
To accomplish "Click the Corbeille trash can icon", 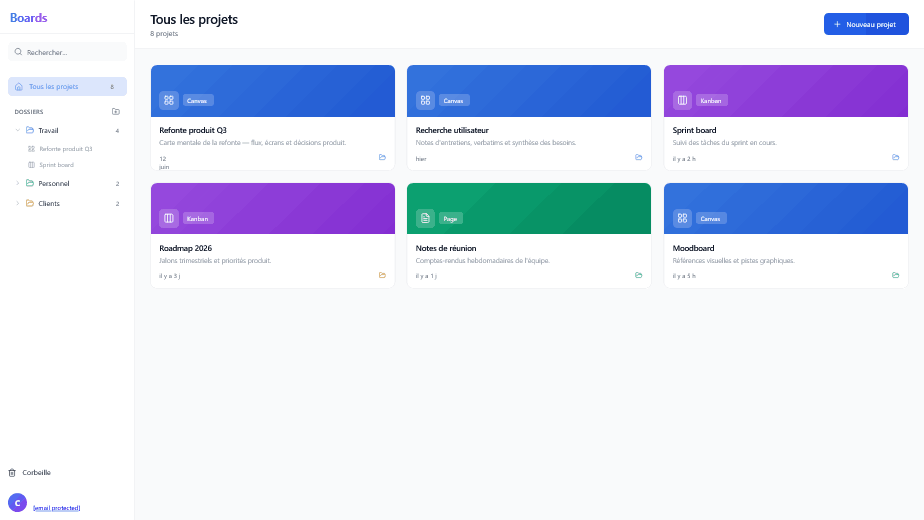I will pos(12,473).
